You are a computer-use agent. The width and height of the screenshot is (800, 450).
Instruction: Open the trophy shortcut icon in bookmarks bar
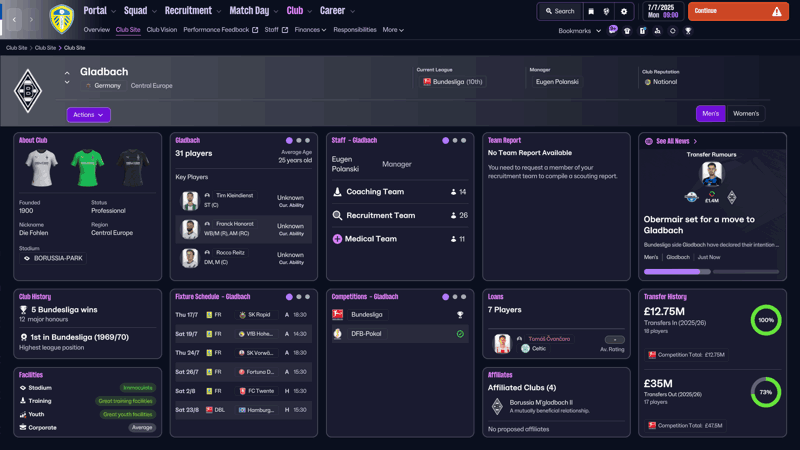(x=688, y=31)
